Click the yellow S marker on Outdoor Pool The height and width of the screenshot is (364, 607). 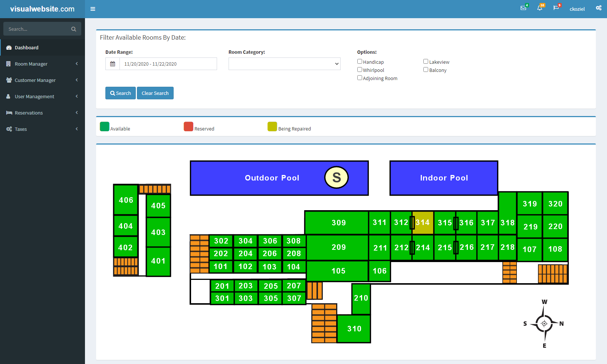click(x=336, y=178)
